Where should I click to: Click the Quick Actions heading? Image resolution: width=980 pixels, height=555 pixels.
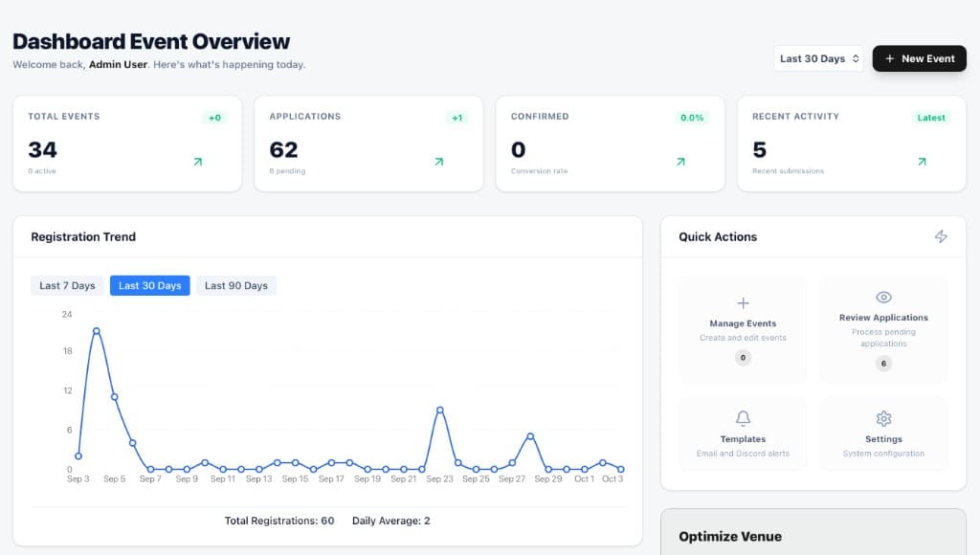(718, 237)
